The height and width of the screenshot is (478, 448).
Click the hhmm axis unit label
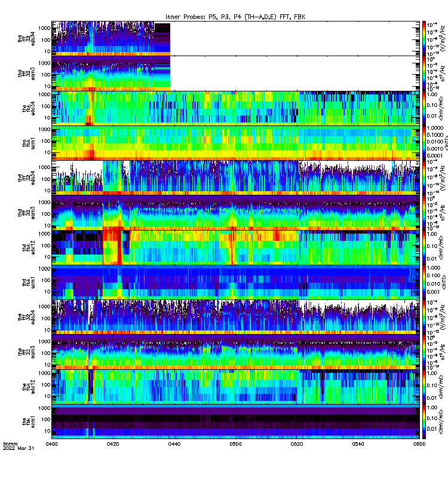click(x=10, y=444)
